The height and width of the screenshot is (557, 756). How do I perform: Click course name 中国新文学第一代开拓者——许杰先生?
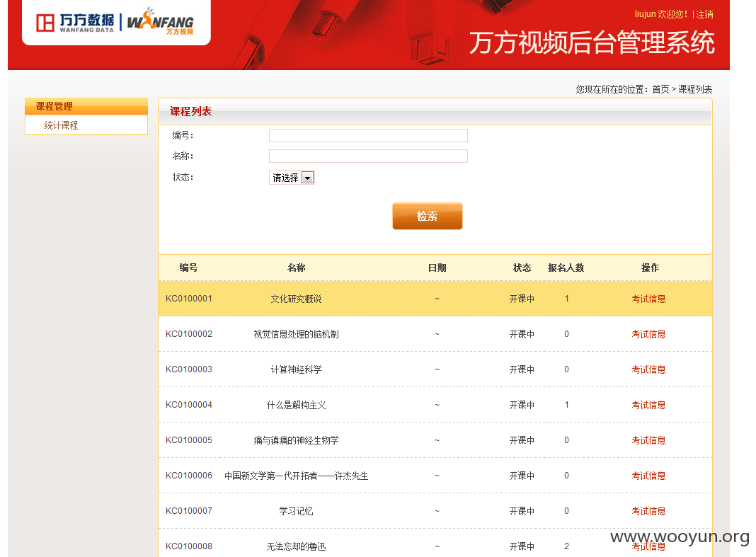click(x=296, y=476)
